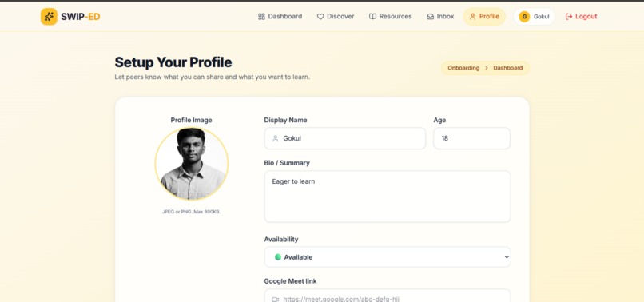The image size is (644, 302).
Task: Click the "Eager to learn" bio text
Action: (x=293, y=181)
